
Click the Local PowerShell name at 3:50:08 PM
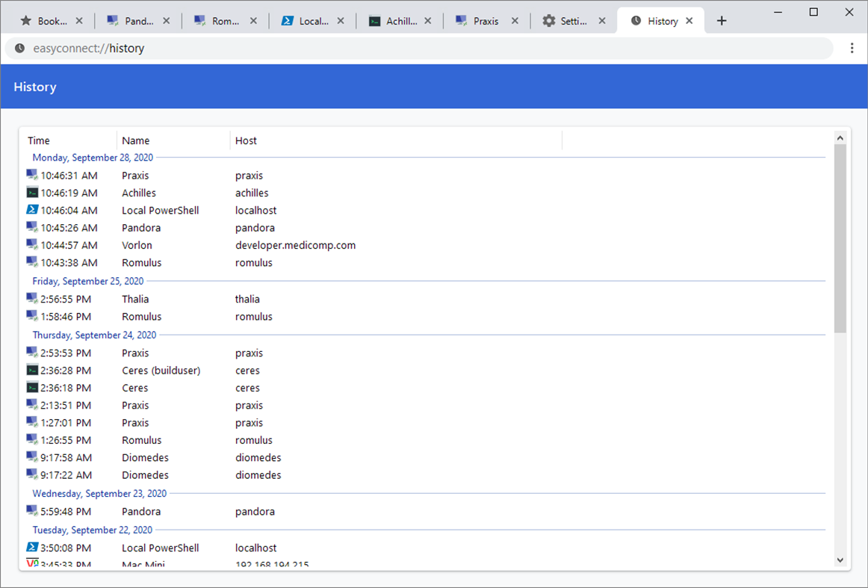[x=161, y=548]
